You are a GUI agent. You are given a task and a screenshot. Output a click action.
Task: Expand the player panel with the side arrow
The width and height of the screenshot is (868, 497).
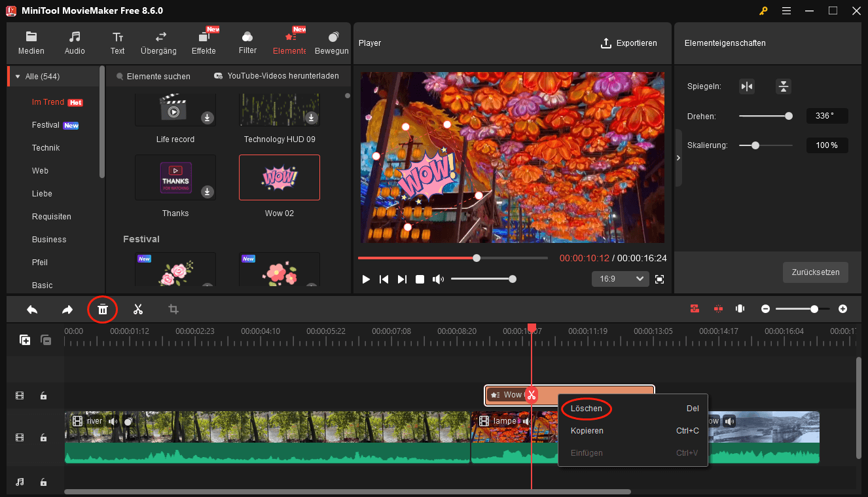679,157
